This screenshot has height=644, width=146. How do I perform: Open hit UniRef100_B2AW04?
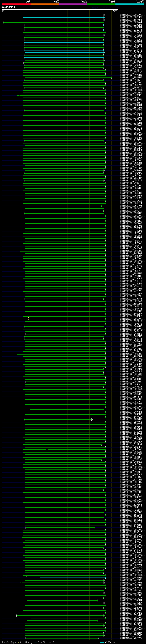[x=131, y=22]
